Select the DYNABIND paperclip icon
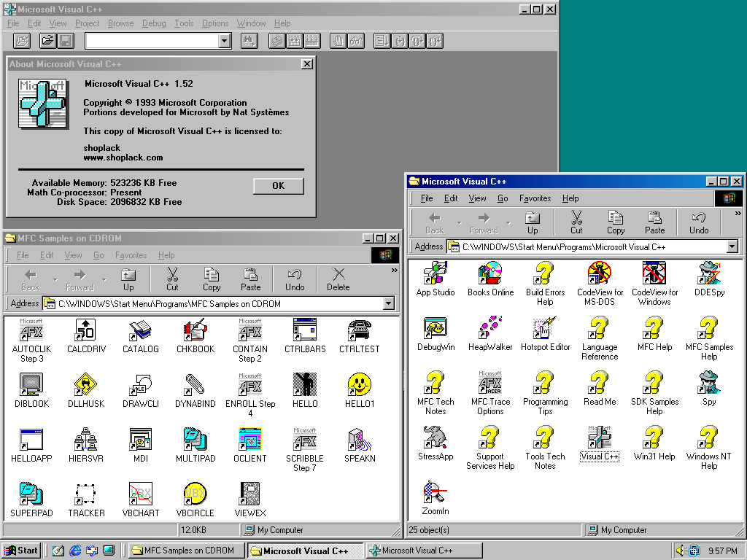This screenshot has width=747, height=560. [x=196, y=384]
